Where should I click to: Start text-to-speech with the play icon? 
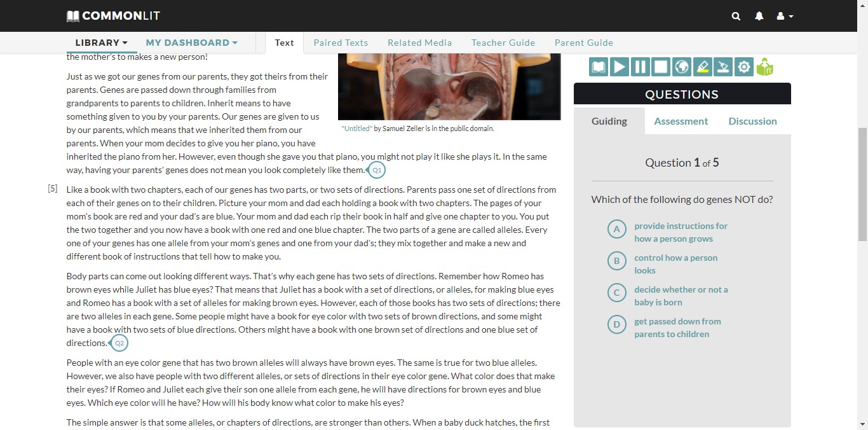[619, 67]
